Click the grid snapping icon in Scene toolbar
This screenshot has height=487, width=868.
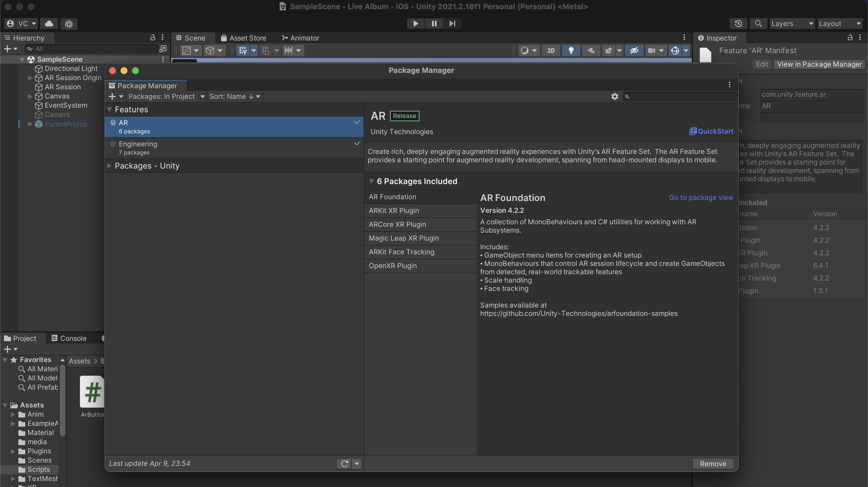click(266, 51)
